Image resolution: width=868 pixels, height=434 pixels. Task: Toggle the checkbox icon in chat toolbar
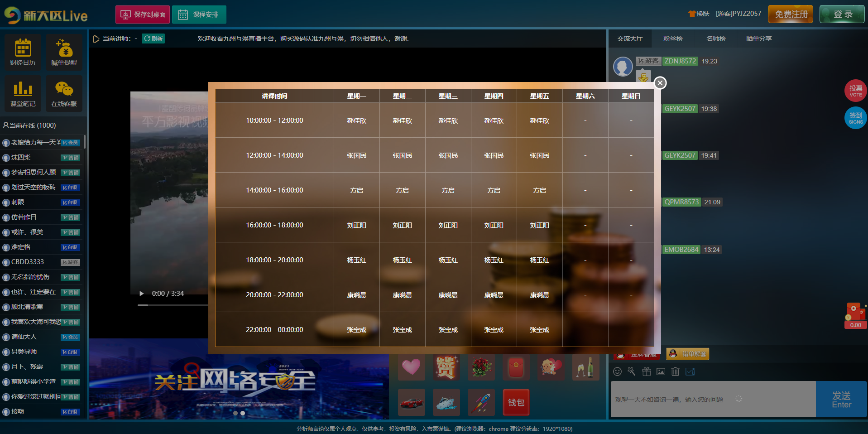click(x=690, y=371)
